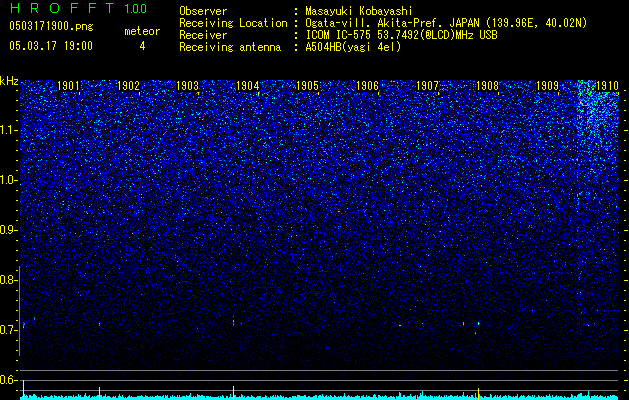
Task: Select the version number 1.0.0
Action: click(135, 8)
